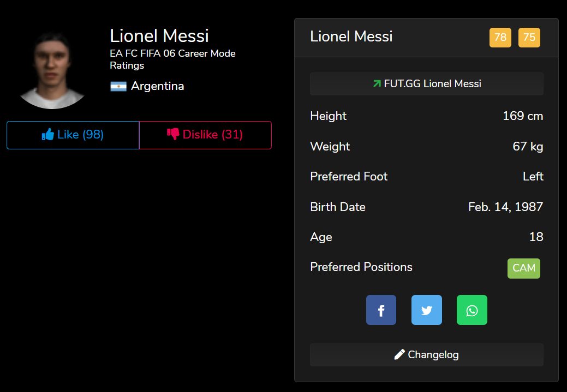Click Lionel Messi's player face thumbnail
The height and width of the screenshot is (392, 567).
coord(52,69)
